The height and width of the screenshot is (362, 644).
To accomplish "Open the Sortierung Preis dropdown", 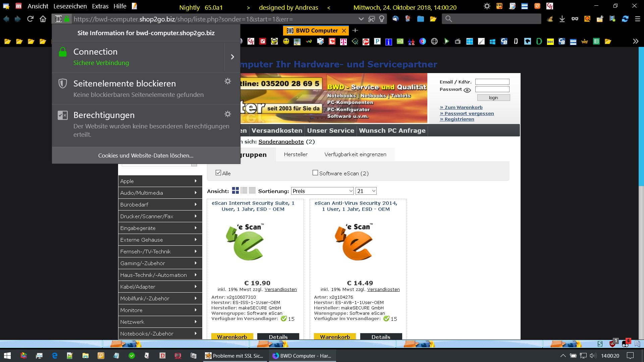I will [x=322, y=191].
